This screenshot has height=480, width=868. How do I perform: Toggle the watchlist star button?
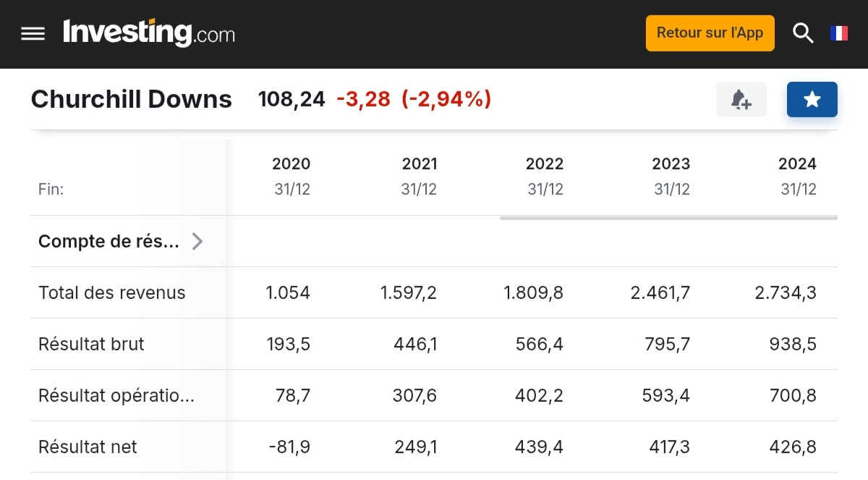812,99
